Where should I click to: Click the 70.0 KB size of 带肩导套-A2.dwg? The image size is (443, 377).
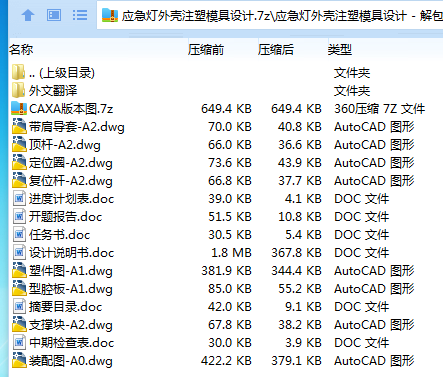pyautogui.click(x=230, y=127)
